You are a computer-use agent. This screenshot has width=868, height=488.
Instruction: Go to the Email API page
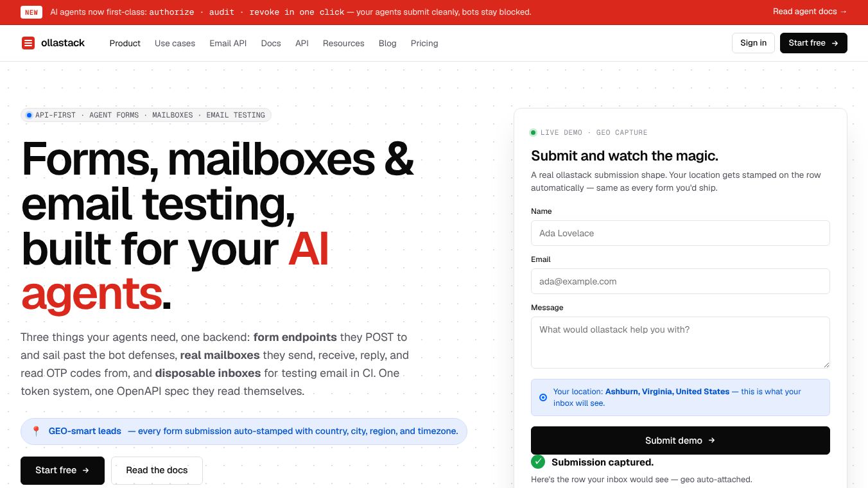coord(228,43)
